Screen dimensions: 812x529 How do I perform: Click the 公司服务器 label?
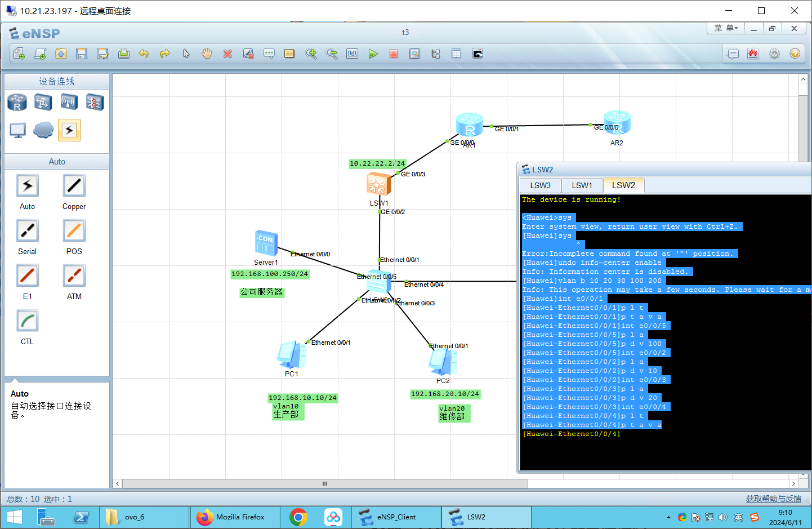tap(262, 292)
